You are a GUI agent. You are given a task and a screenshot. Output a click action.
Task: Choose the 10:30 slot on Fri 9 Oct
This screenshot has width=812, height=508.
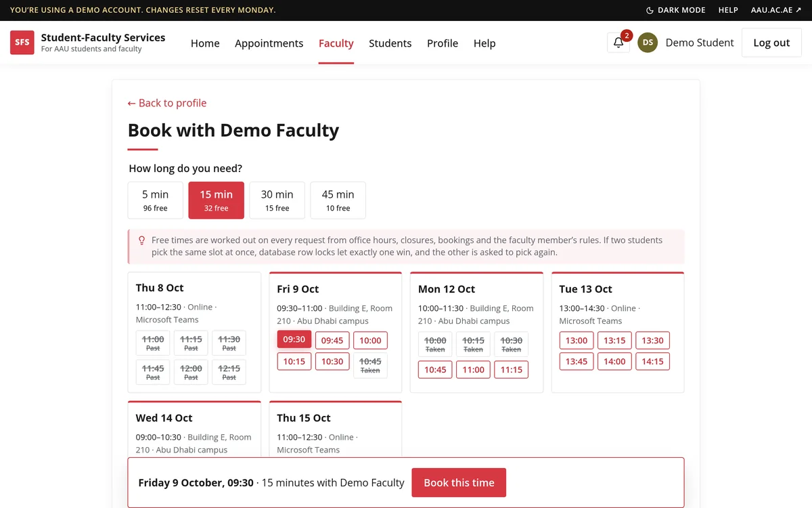[x=332, y=361]
